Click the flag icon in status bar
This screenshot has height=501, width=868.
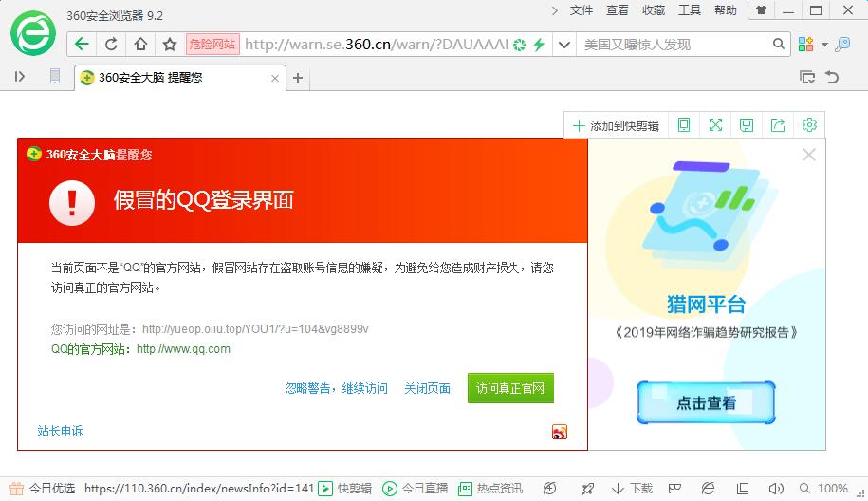coord(674,489)
